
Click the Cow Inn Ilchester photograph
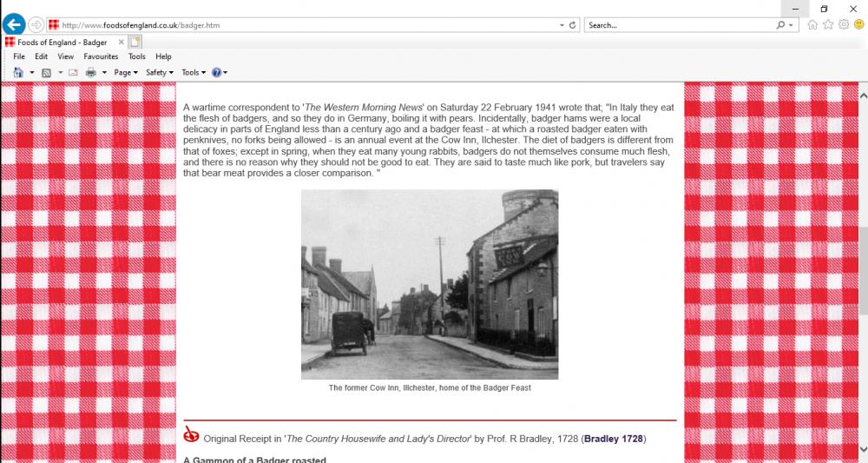pyautogui.click(x=430, y=285)
